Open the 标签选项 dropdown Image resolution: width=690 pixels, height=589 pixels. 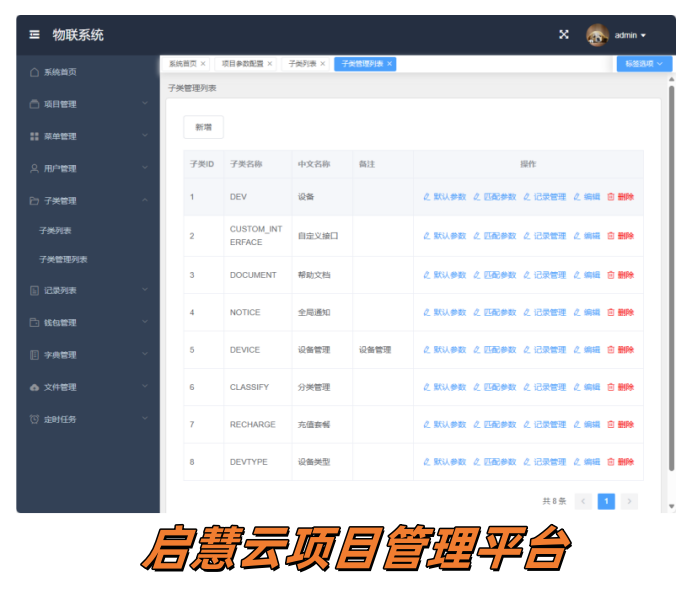644,64
